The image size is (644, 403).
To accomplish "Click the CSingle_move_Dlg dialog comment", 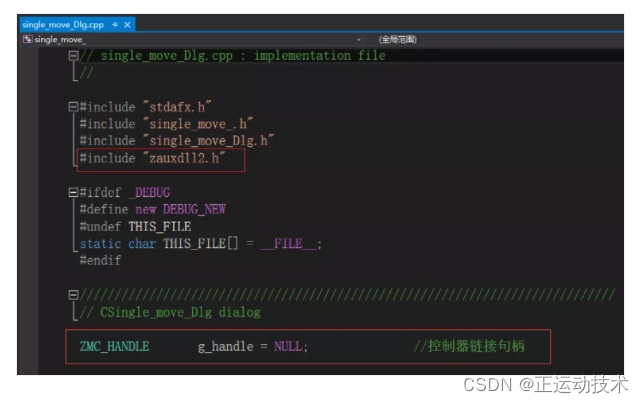I will pyautogui.click(x=170, y=312).
